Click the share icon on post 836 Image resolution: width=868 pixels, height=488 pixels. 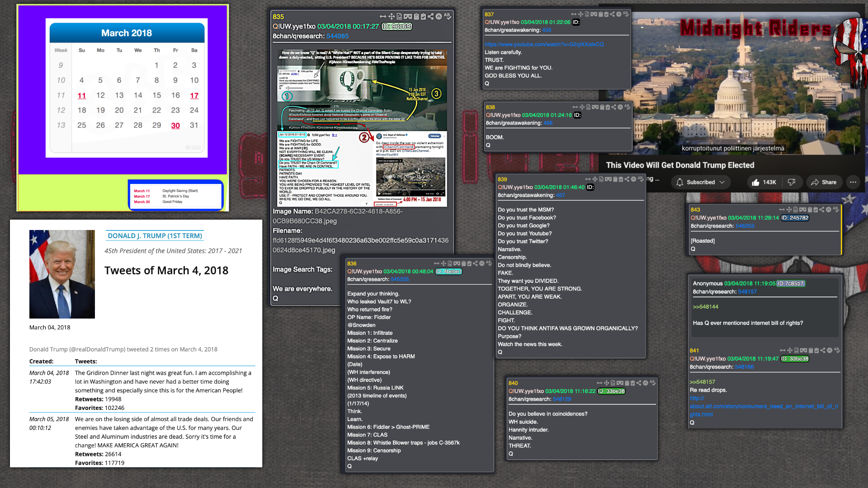point(475,263)
